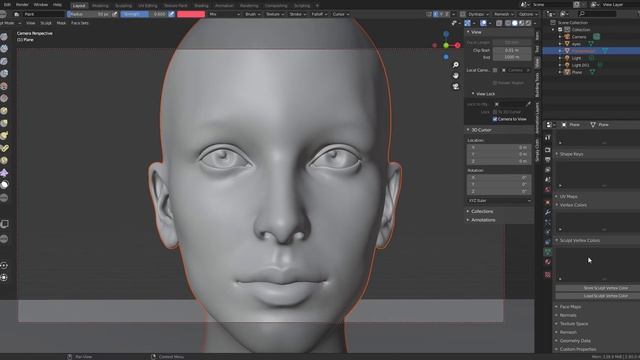The width and height of the screenshot is (640, 360).
Task: Open the Mask menu in viewport header
Action: point(61,23)
